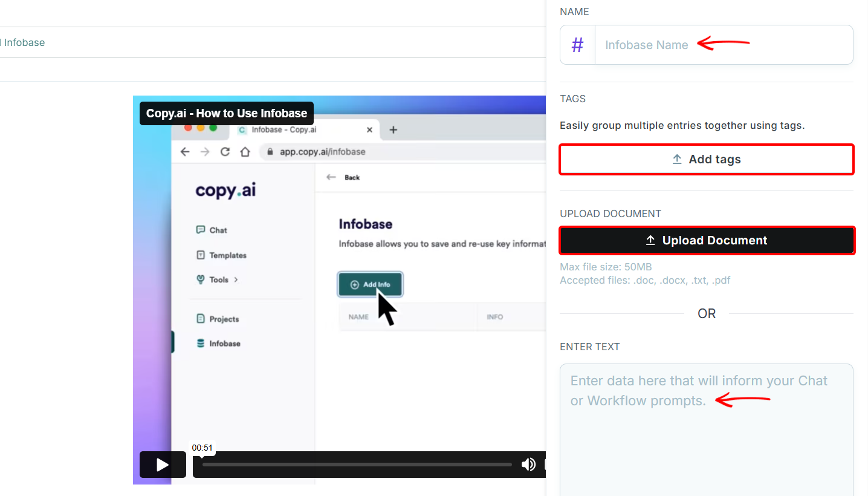Viewport: 868px width, 496px height.
Task: Click the INFO column header in video table
Action: (x=494, y=317)
